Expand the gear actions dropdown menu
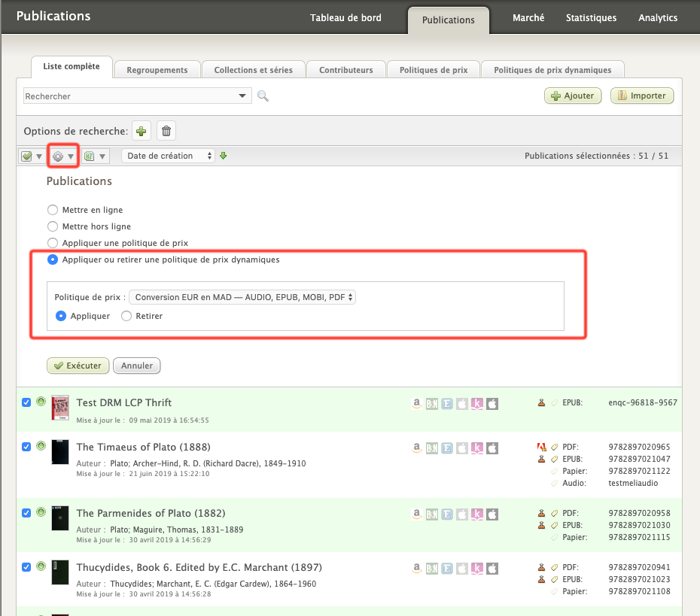 pyautogui.click(x=63, y=156)
